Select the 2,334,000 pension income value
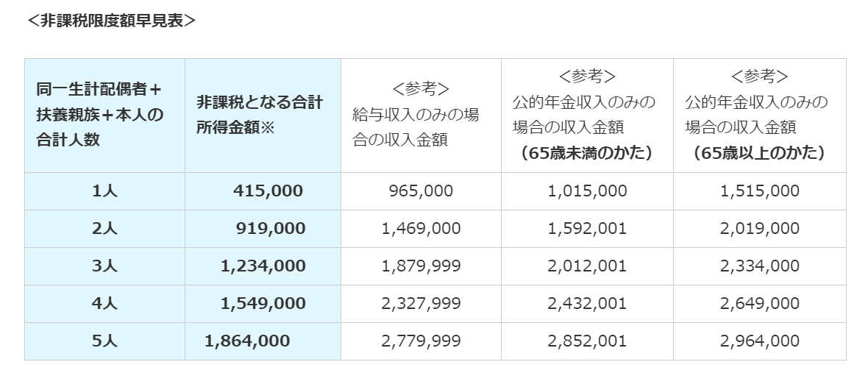868x373 pixels. 759,266
